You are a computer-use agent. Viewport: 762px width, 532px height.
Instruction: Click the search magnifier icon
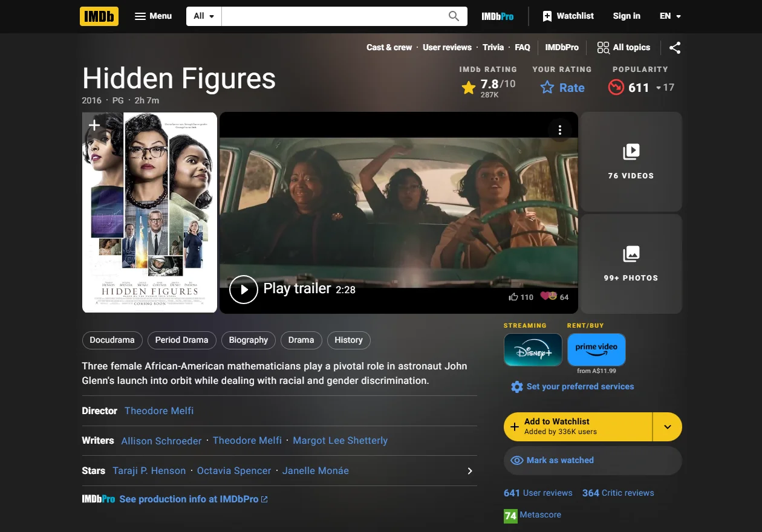coord(453,16)
